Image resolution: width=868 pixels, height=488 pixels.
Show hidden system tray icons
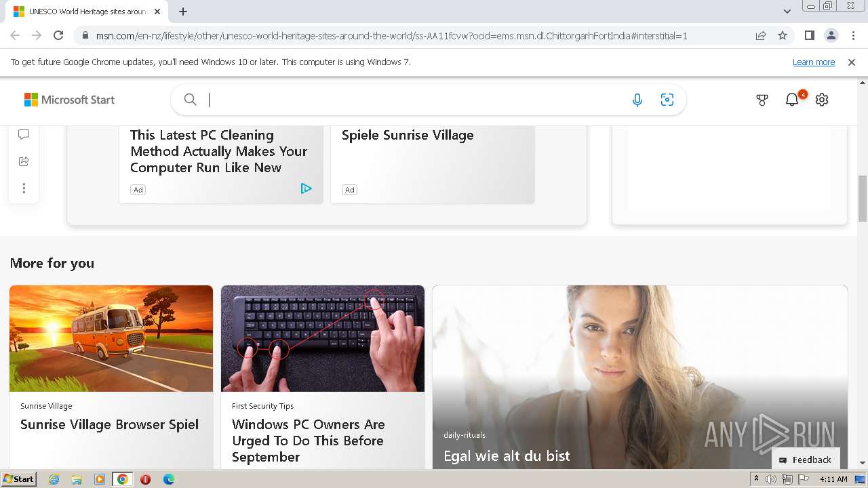[756, 479]
